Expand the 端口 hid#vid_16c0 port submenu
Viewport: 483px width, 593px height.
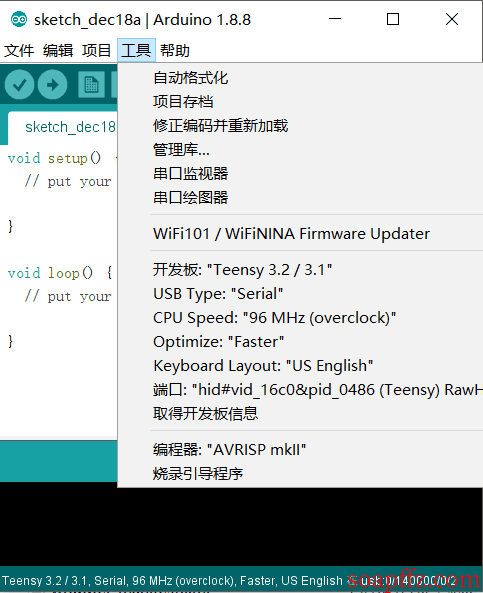(x=300, y=390)
